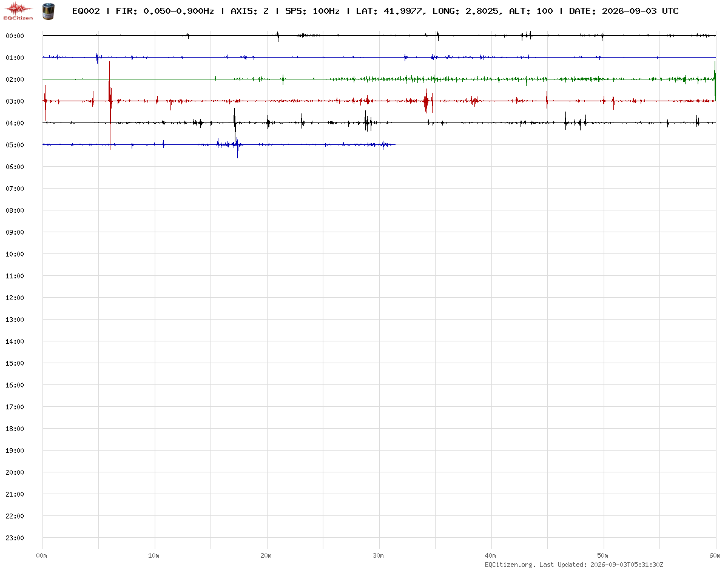This screenshot has height=570, width=728.
Task: Click the 30m time axis label
Action: coord(379,555)
